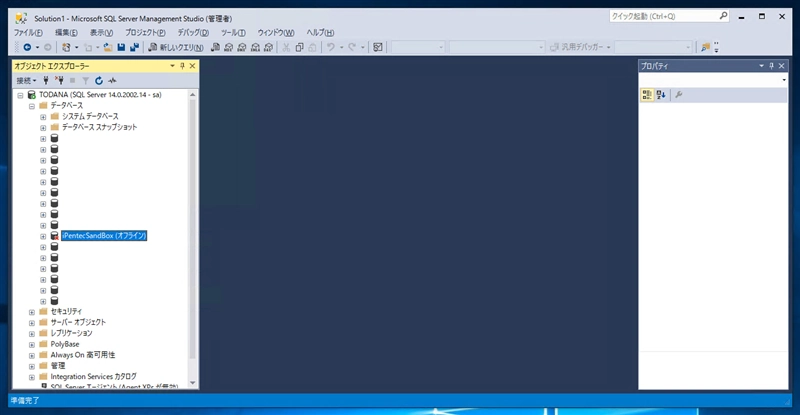Screen dimensions: 800x415
Task: Toggle Categorized view in Properties panel
Action: click(647, 95)
